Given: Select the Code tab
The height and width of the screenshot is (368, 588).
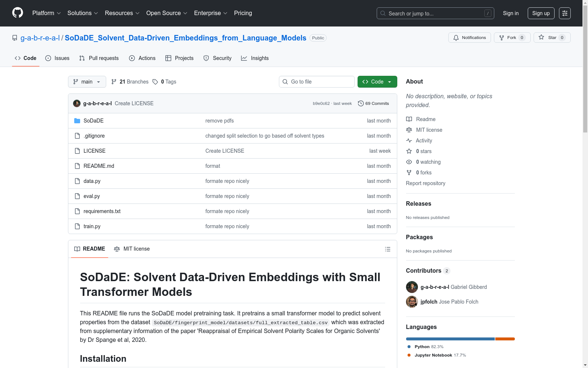Looking at the screenshot, I should (26, 58).
